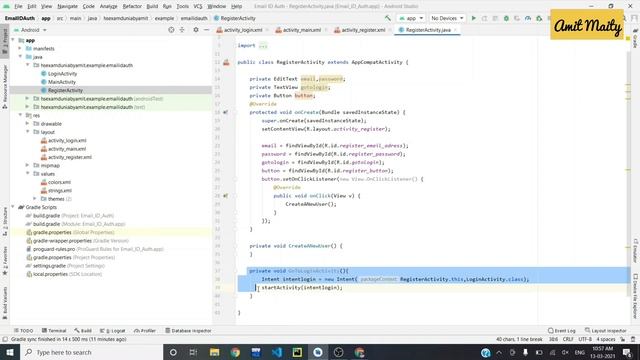The image size is (640, 360).
Task: Expand the mipmap folder
Action: pos(27,165)
